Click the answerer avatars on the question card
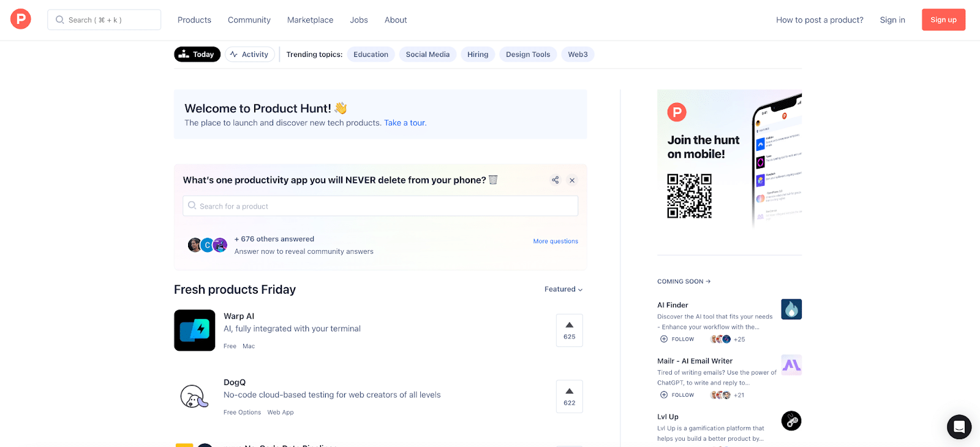 point(208,245)
